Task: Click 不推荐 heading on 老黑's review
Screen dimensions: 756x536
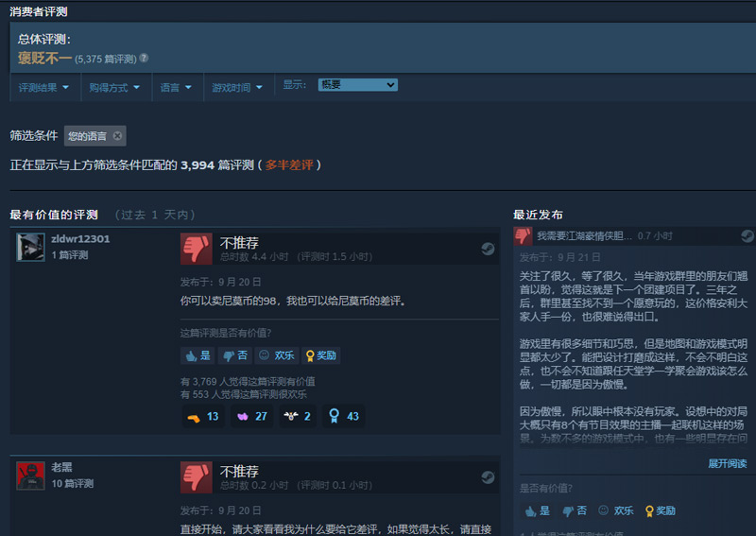Action: [x=239, y=472]
